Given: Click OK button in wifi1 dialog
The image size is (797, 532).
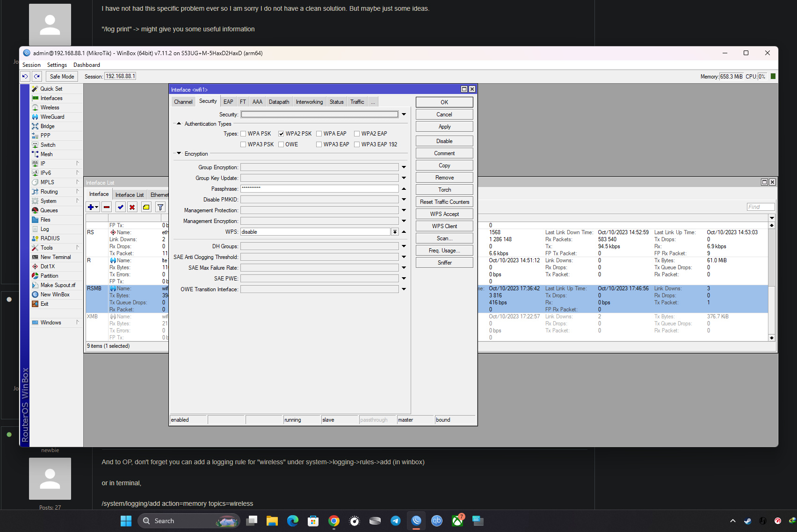Looking at the screenshot, I should 444,102.
